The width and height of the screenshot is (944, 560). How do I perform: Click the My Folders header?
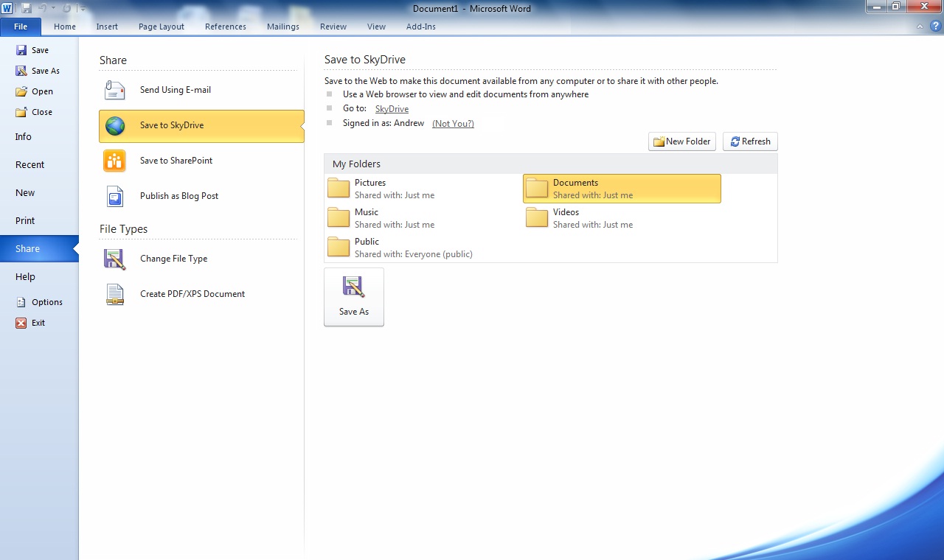tap(551, 164)
